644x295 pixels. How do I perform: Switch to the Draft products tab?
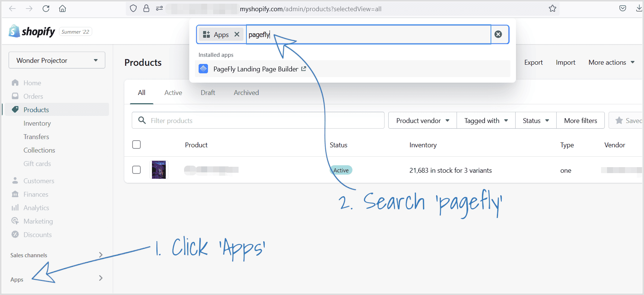point(208,93)
